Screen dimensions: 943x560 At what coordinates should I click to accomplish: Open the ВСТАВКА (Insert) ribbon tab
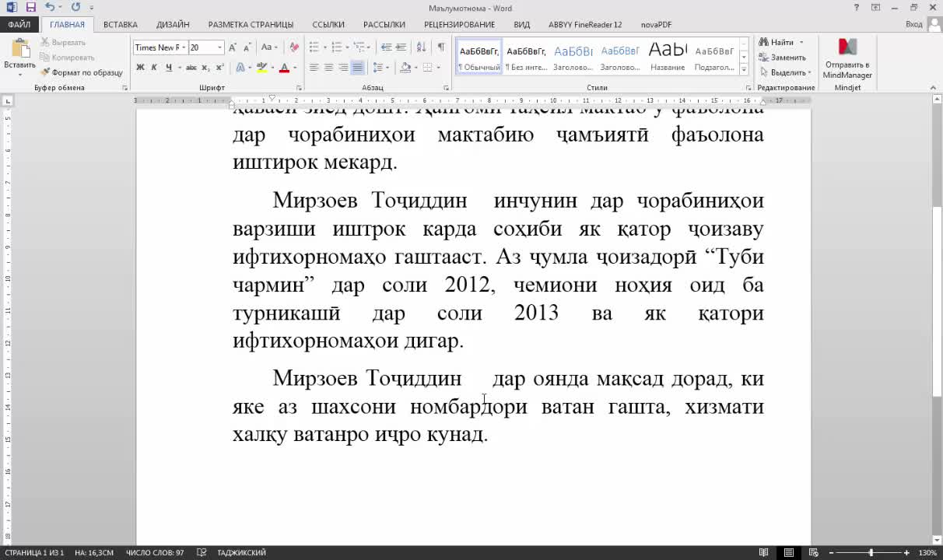pyautogui.click(x=121, y=25)
